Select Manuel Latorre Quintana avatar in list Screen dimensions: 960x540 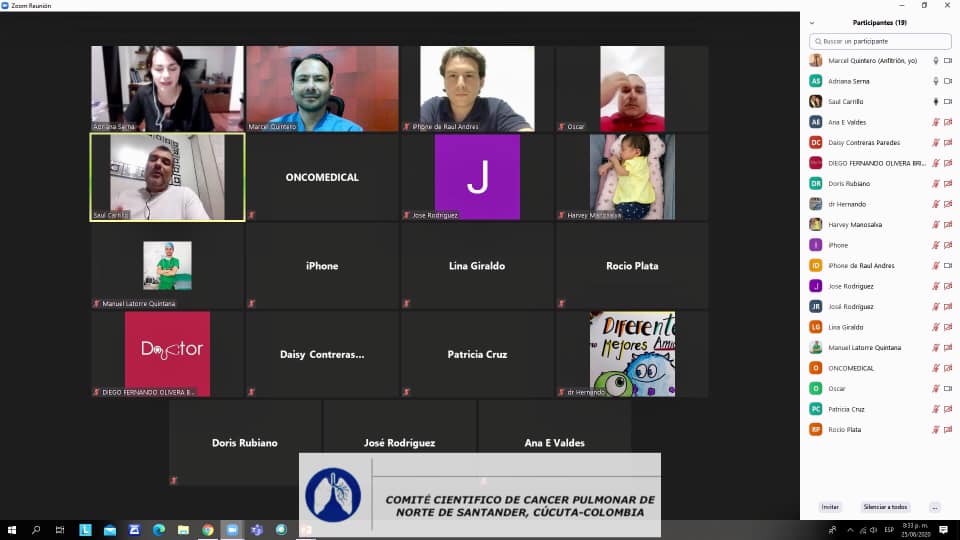[x=816, y=348]
